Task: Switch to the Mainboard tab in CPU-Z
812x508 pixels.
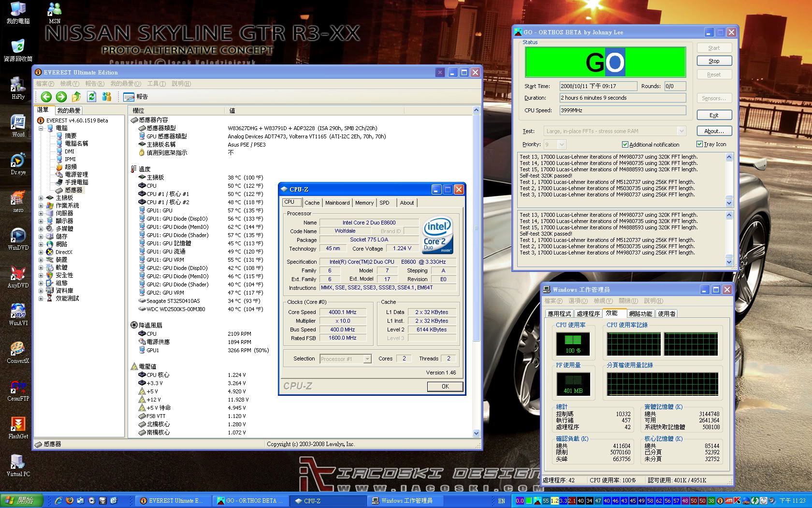Action: [337, 203]
